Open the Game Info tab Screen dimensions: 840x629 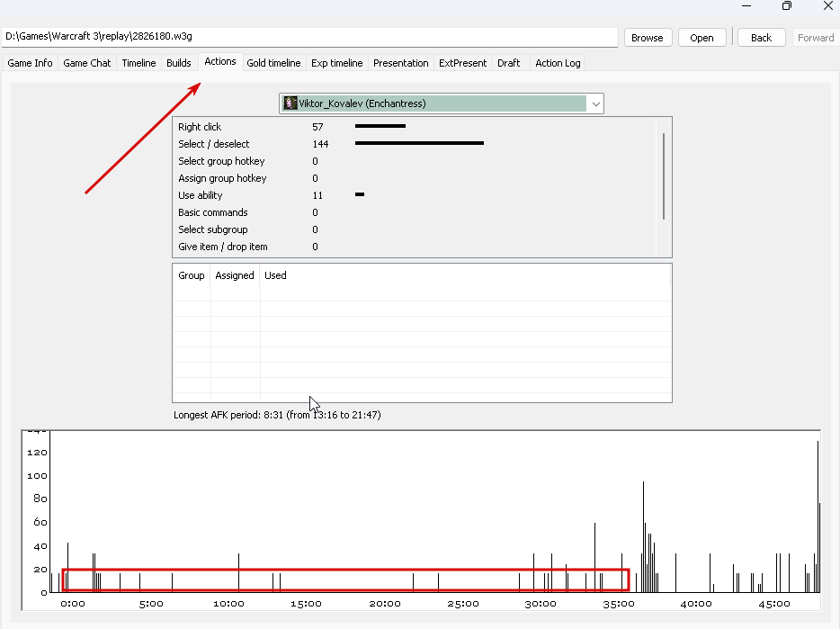30,63
